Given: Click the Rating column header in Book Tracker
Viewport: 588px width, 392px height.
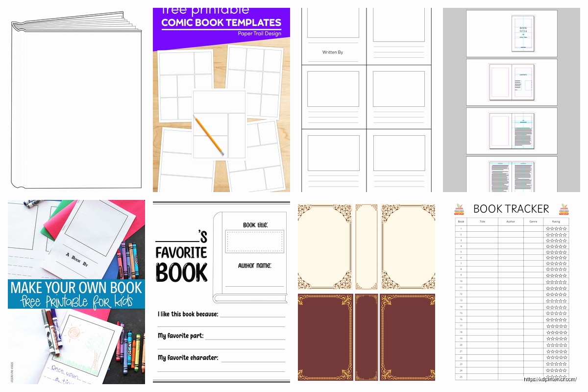Looking at the screenshot, I should click(x=556, y=221).
